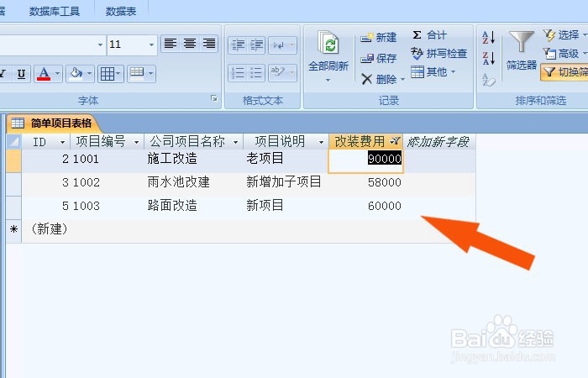Open 选择 selection filter menu
The image size is (588, 378).
[x=564, y=35]
